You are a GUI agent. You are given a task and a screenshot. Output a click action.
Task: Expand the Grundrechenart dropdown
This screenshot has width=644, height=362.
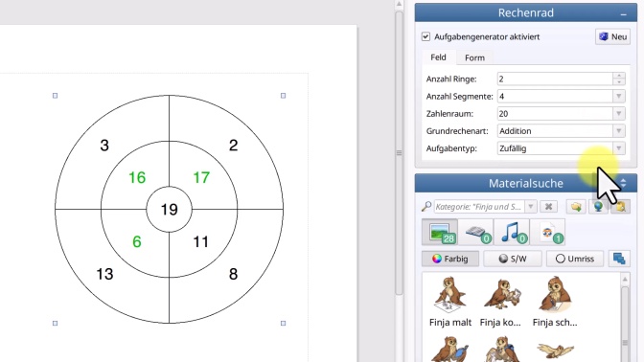(x=618, y=131)
